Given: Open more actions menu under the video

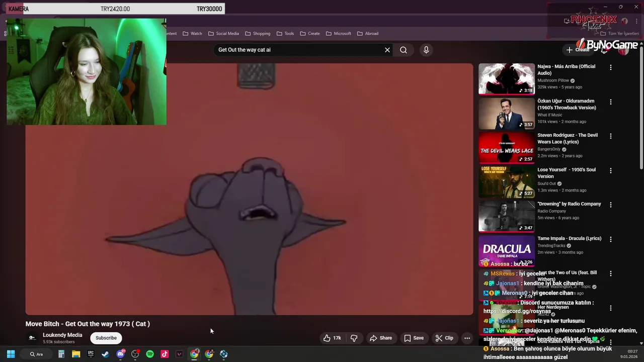Looking at the screenshot, I should 467,338.
